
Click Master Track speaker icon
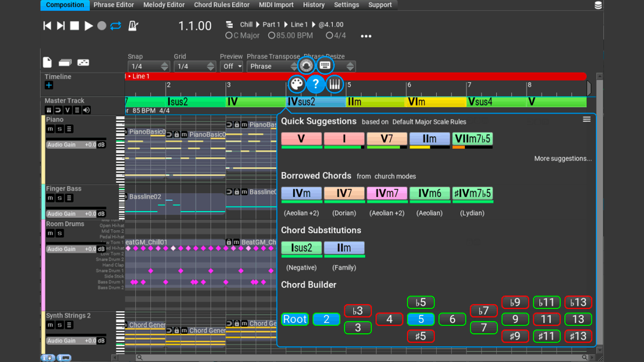86,110
